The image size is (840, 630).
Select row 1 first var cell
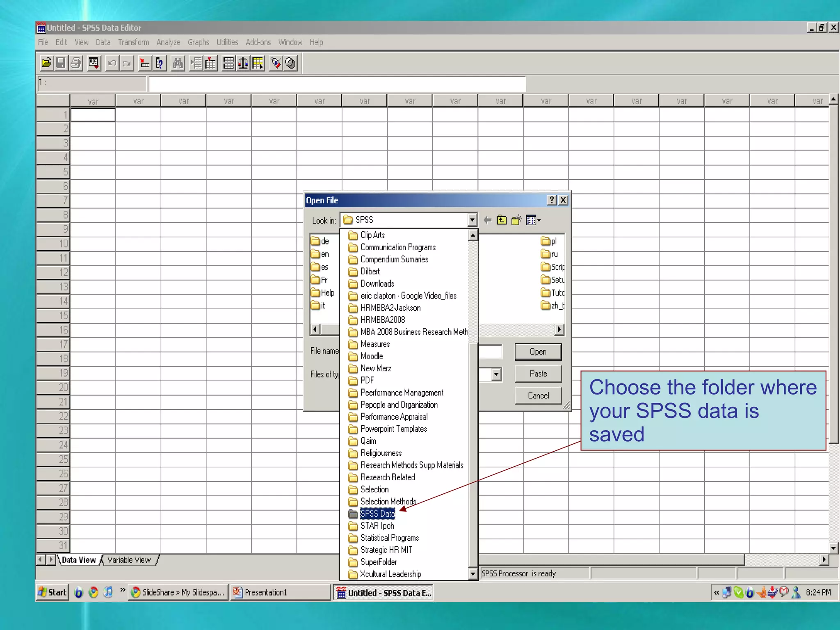coord(93,115)
